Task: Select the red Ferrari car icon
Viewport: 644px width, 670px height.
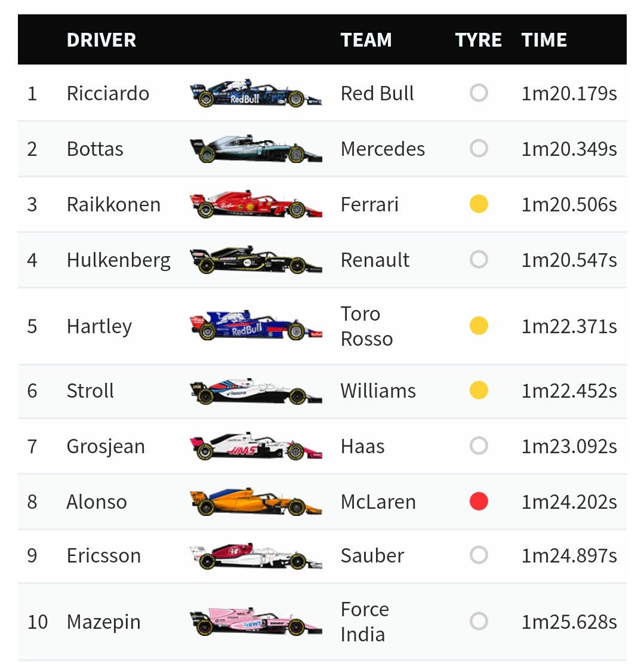Action: 255,204
